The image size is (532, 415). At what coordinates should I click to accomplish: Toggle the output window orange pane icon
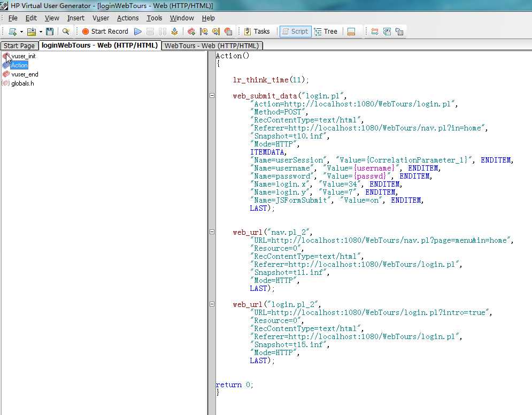click(x=351, y=32)
